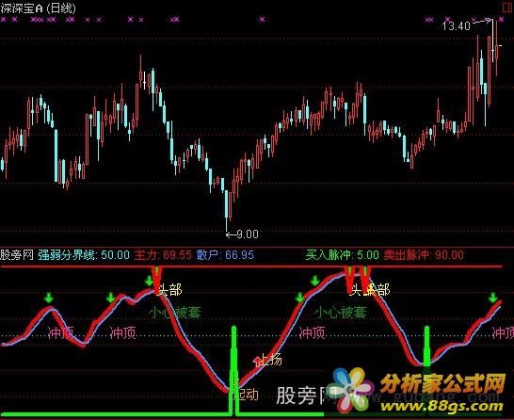
Task: Click the tall green buy spike above 起动
Action: click(233, 370)
